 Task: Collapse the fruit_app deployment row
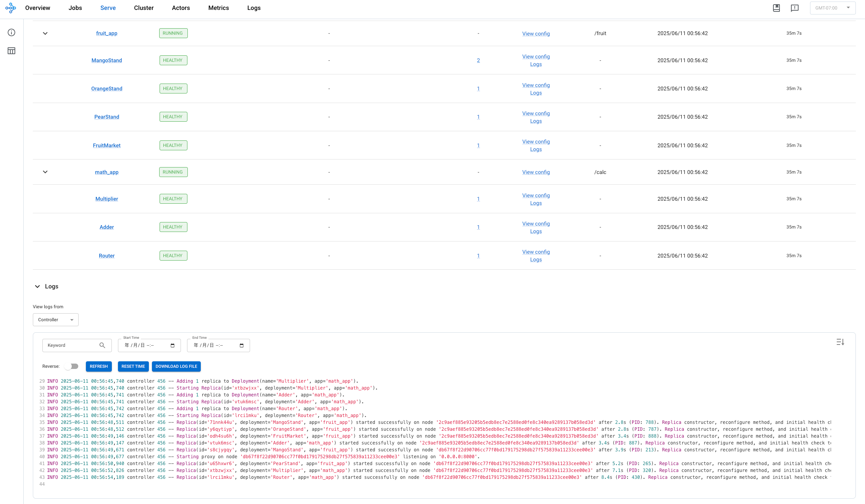[45, 33]
